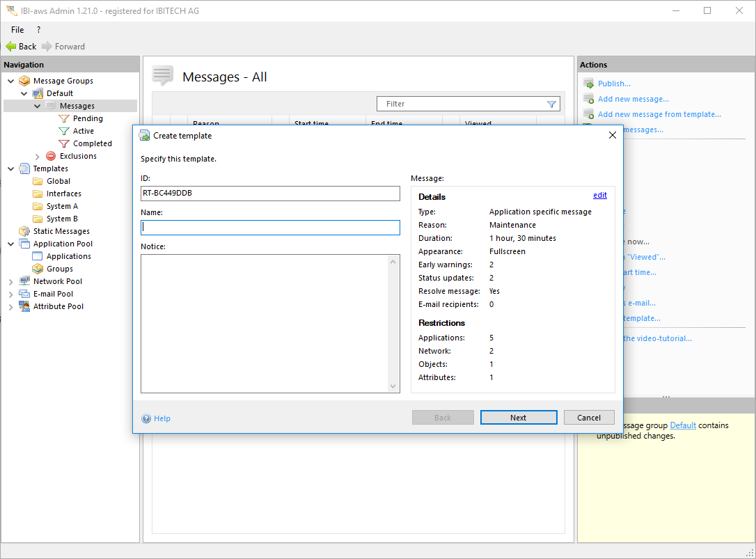Click the Attribute Pool icon
The height and width of the screenshot is (559, 756).
(24, 306)
